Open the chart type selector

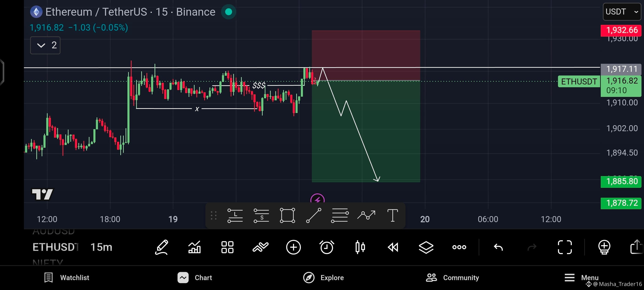coord(195,247)
